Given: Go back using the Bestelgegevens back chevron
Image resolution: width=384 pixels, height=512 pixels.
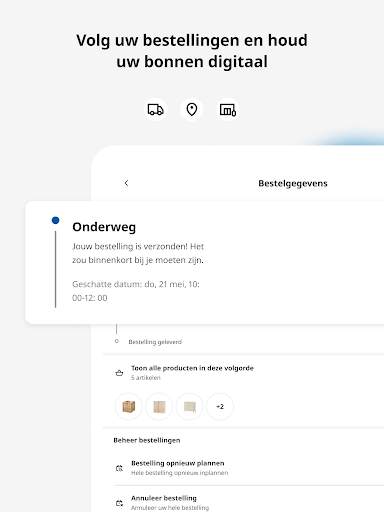Looking at the screenshot, I should point(126,183).
